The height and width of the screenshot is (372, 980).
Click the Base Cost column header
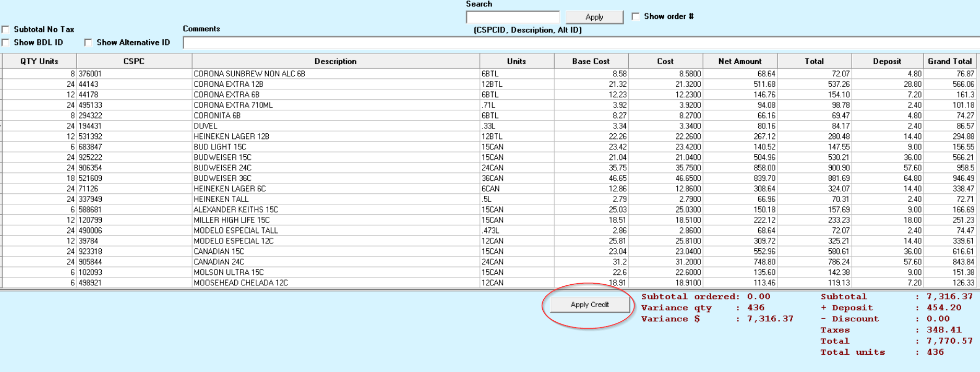[591, 61]
